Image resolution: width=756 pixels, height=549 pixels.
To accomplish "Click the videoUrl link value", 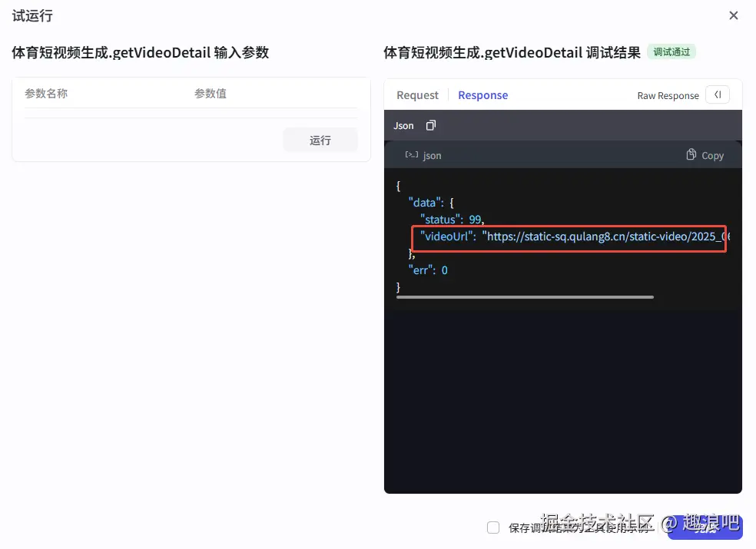I will tap(606, 236).
